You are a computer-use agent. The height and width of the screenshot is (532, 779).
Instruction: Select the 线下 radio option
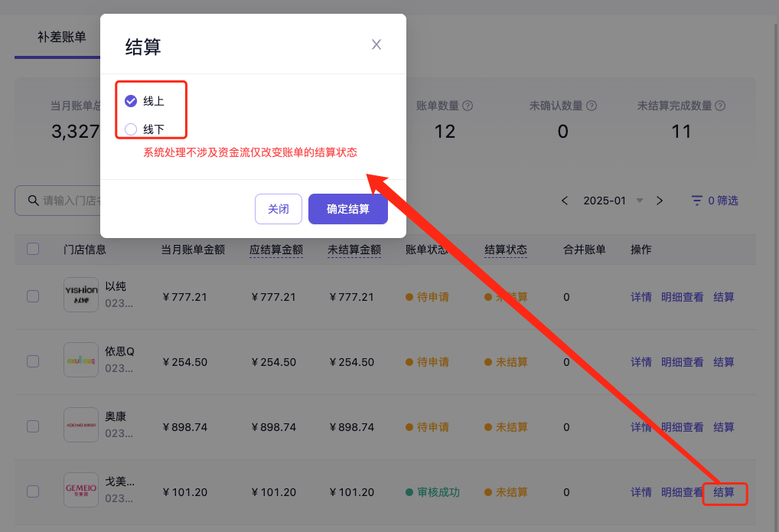(x=131, y=129)
